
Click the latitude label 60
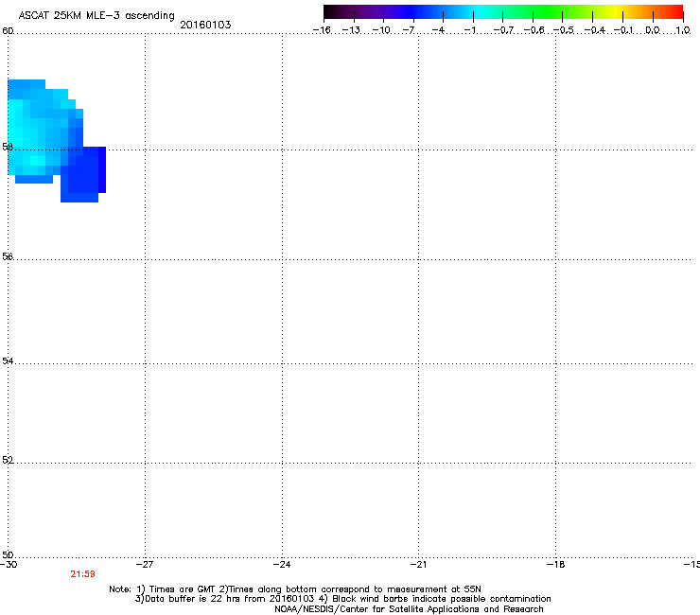(8, 31)
